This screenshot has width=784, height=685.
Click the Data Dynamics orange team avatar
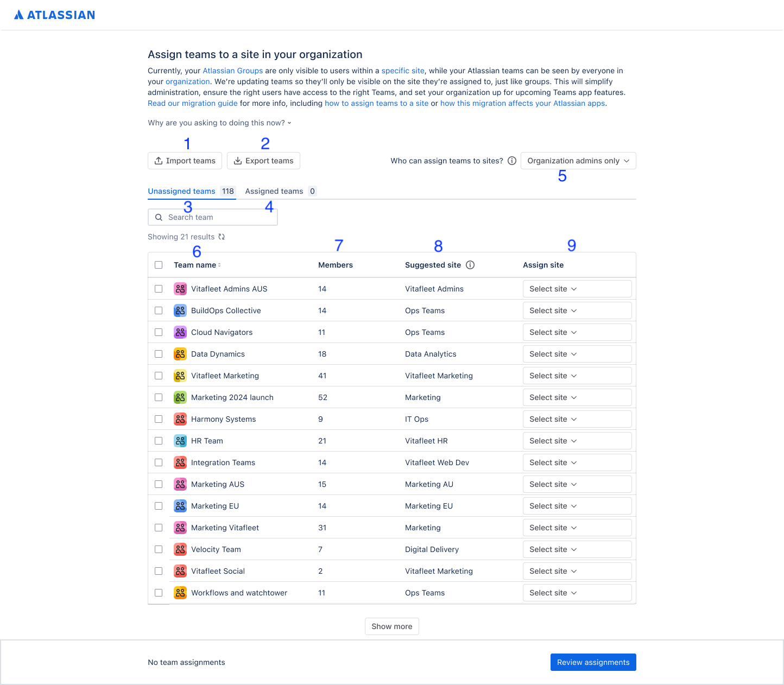click(x=180, y=353)
